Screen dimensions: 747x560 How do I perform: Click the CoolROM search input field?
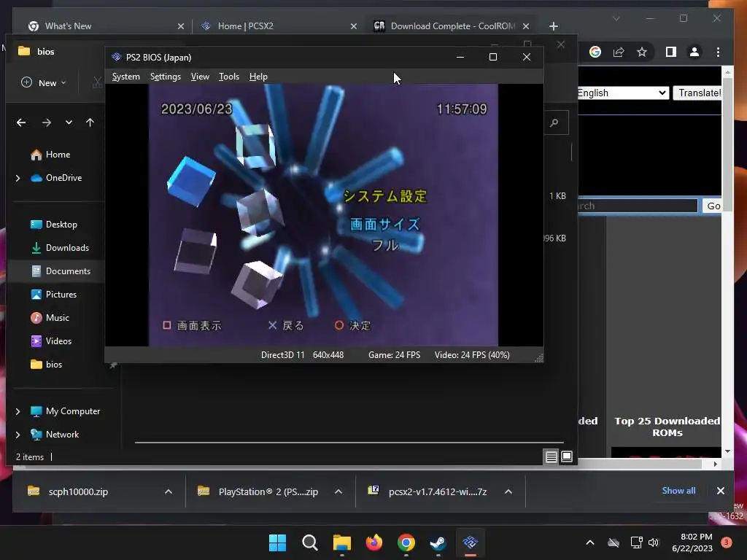click(638, 206)
